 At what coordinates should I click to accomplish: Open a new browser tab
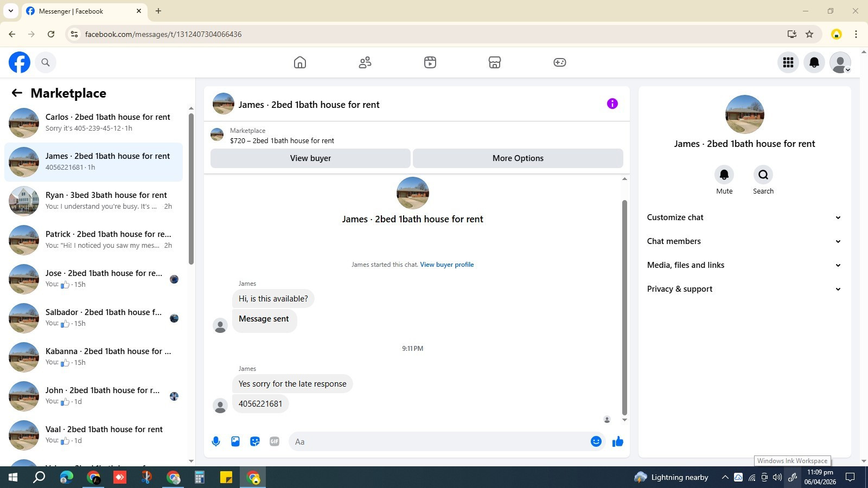(158, 11)
